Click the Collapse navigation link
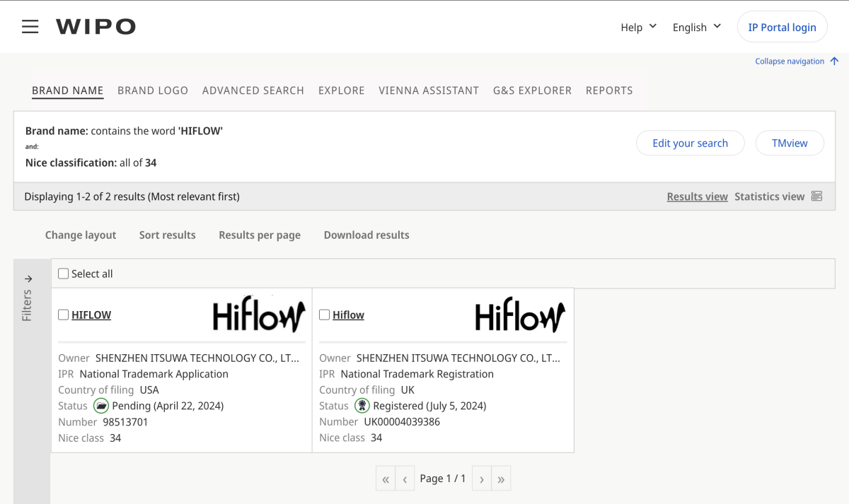849x504 pixels. pyautogui.click(x=790, y=61)
